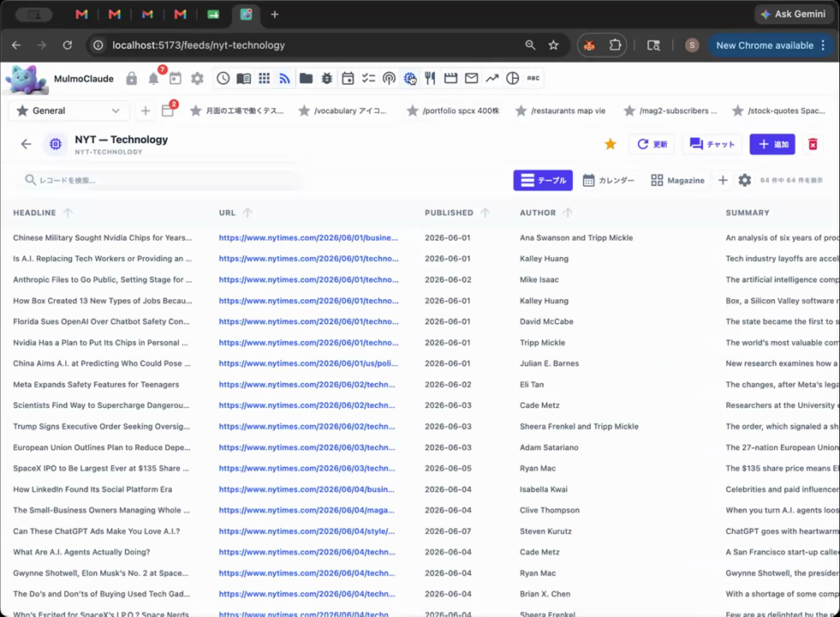Open URL link in Chinese Military Nvidia row
Screen dimensions: 840x617
pyautogui.click(x=308, y=237)
